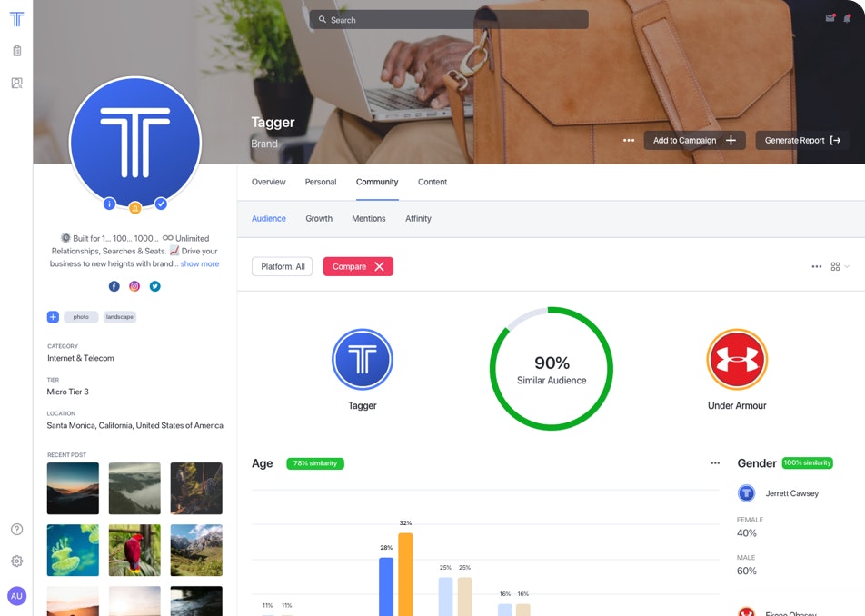865x616 pixels.
Task: Click Jerrett Cawsey avatar in Gender panel
Action: (746, 493)
